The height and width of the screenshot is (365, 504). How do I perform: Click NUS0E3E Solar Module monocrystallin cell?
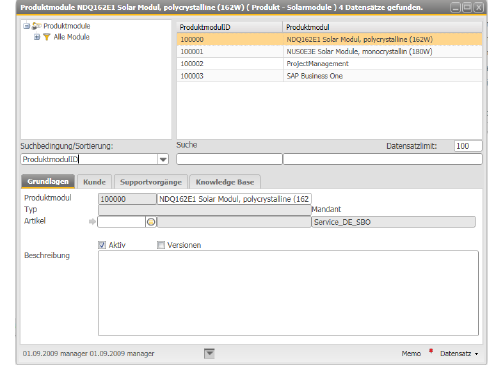[x=382, y=52]
